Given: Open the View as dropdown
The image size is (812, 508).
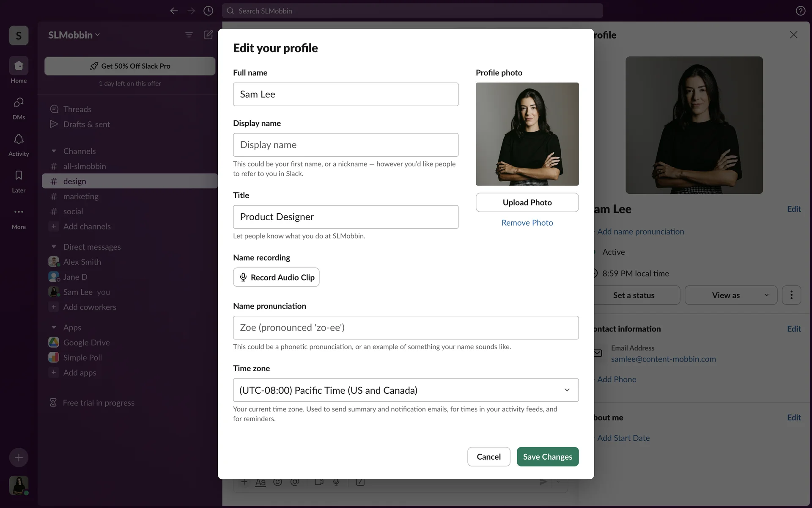Looking at the screenshot, I should 730,295.
